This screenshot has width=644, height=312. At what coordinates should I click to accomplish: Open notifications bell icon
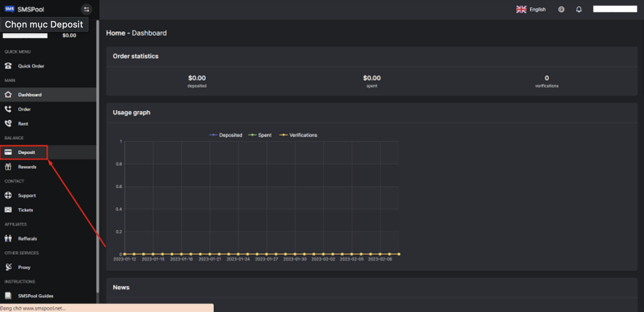579,9
